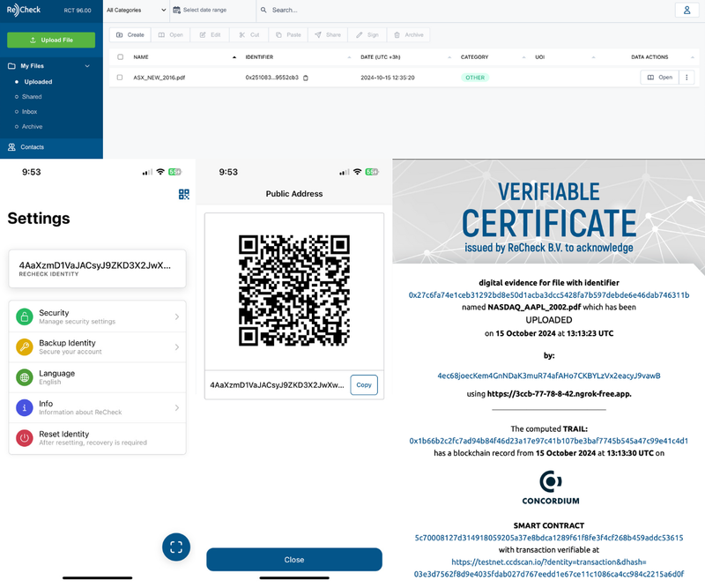Toggle the select-all checkbox in table header
Screen dimensions: 705x588
pyautogui.click(x=120, y=57)
